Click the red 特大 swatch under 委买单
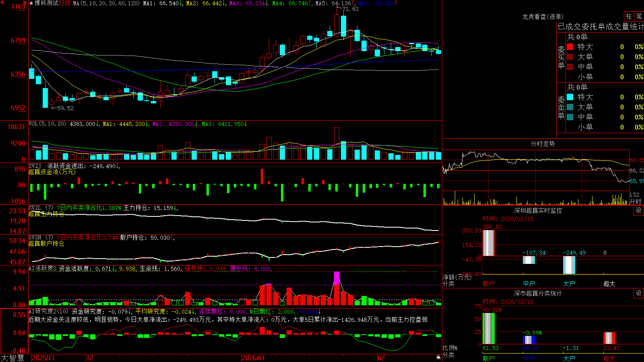Viewport: 644px width, 362px height. (570, 47)
